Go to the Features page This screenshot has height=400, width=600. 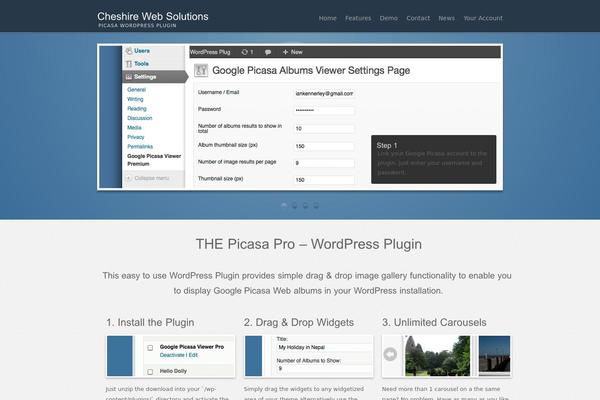[x=358, y=18]
